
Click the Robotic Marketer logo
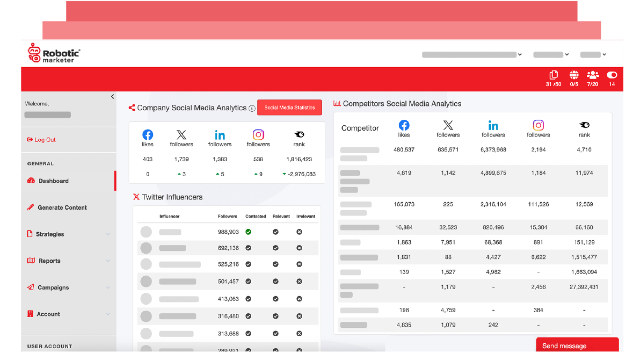(54, 53)
